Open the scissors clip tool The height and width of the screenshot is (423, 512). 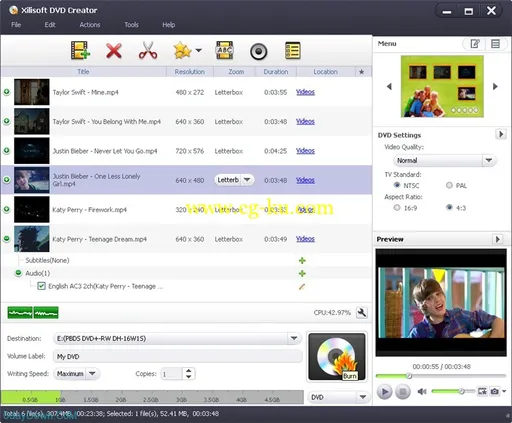148,50
